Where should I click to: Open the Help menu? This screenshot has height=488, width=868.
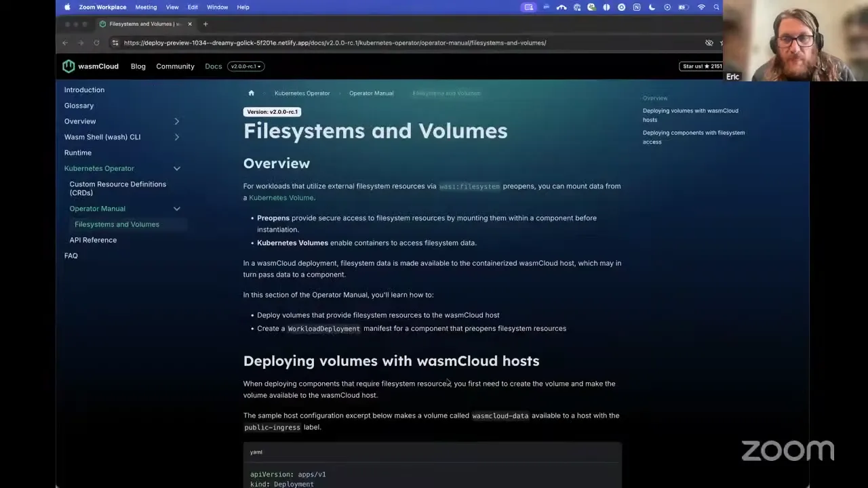pos(243,7)
